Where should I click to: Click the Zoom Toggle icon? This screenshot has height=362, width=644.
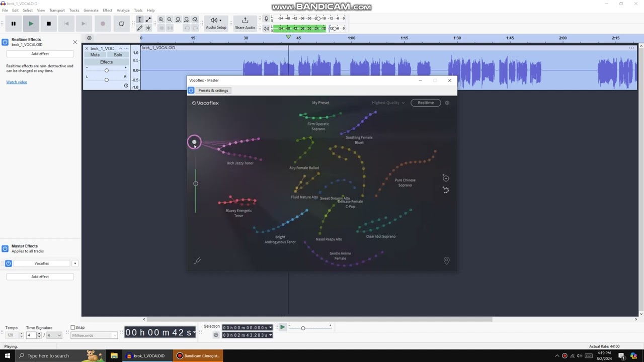pyautogui.click(x=195, y=20)
